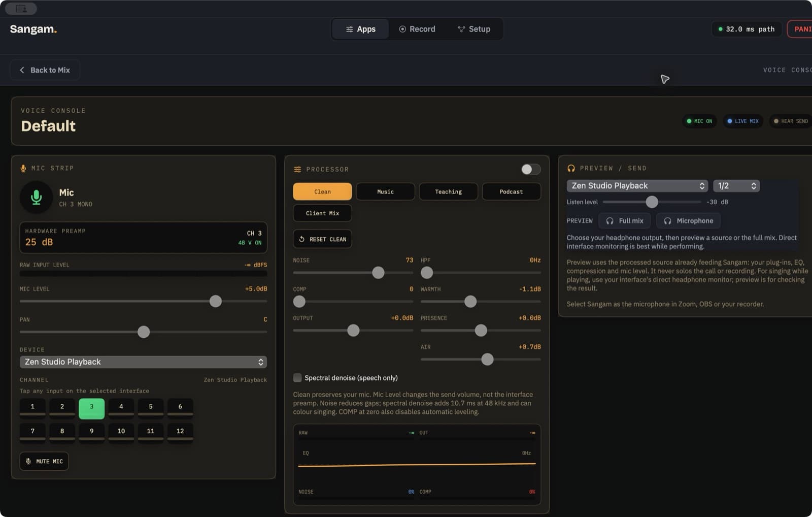
Task: Open the 1/2 channel pair dropdown
Action: click(736, 186)
